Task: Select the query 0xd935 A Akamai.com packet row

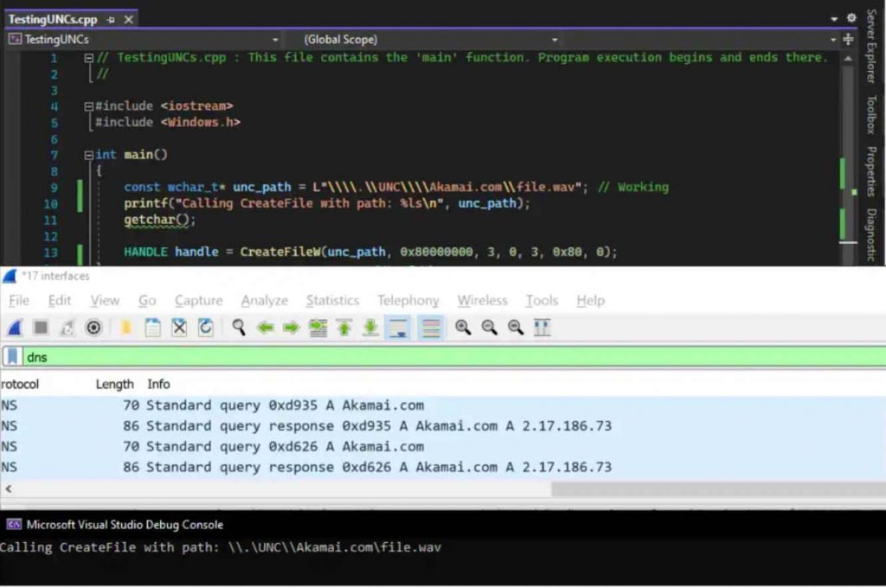Action: 443,406
